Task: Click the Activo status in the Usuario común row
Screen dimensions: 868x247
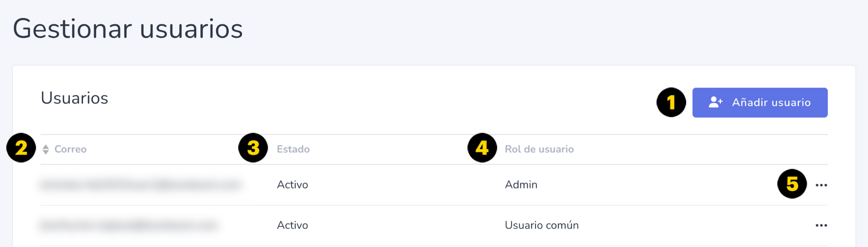Action: tap(292, 225)
